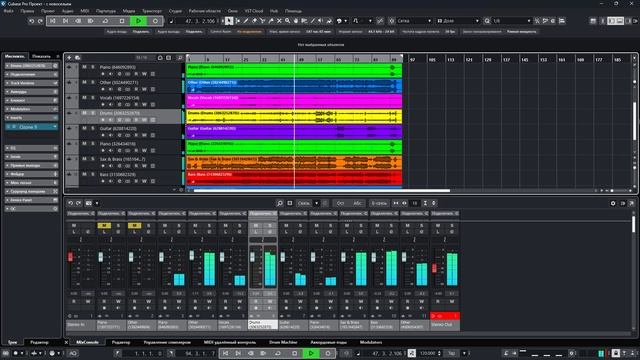Click the project horizontal scrollbar
Image resolution: width=640 pixels, height=360 pixels.
pyautogui.click(x=322, y=190)
